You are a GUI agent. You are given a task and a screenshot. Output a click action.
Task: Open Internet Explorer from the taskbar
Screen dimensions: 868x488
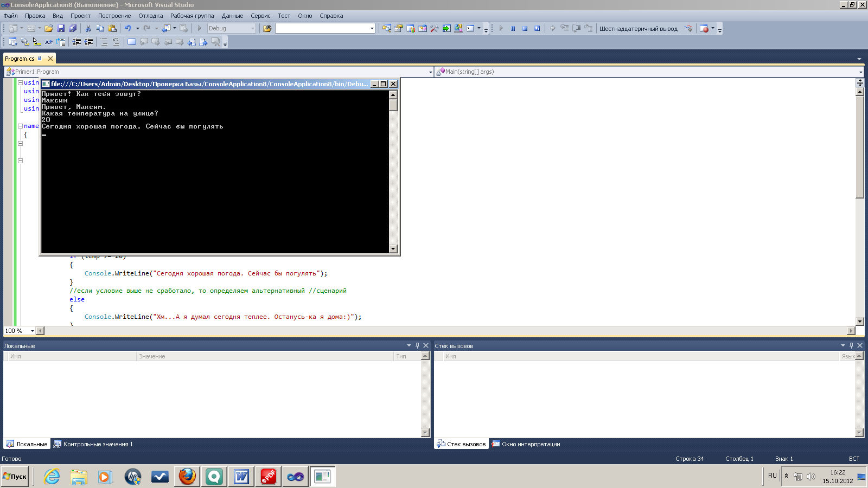pos(52,477)
